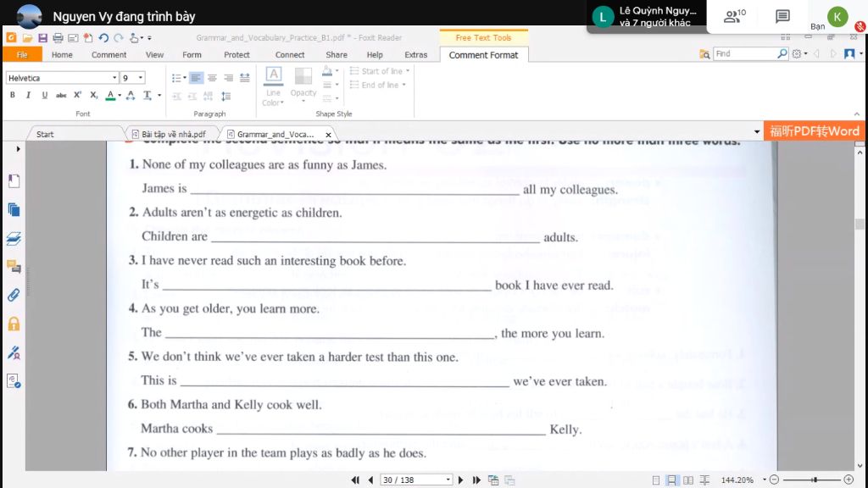Save the document with the floppy icon

click(x=42, y=37)
